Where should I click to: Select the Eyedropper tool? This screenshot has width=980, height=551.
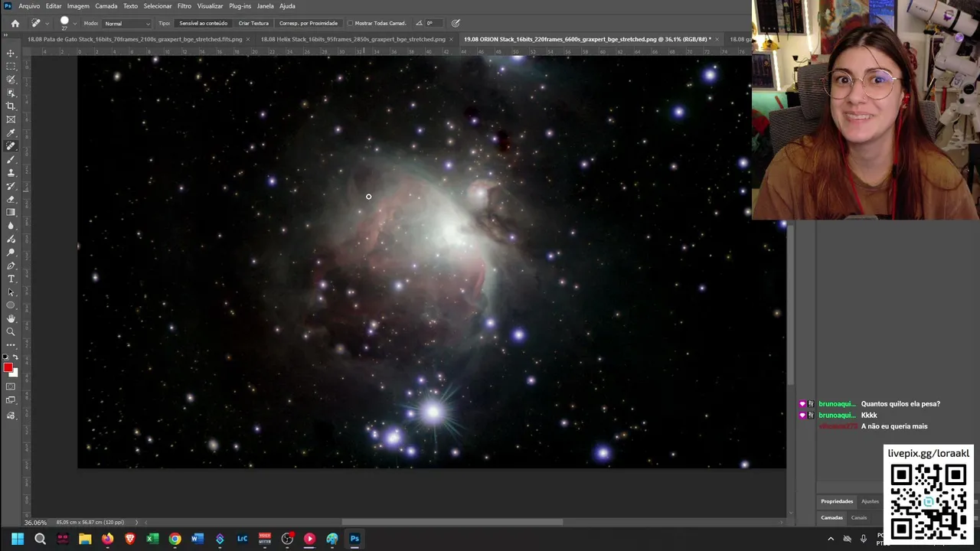pos(11,132)
